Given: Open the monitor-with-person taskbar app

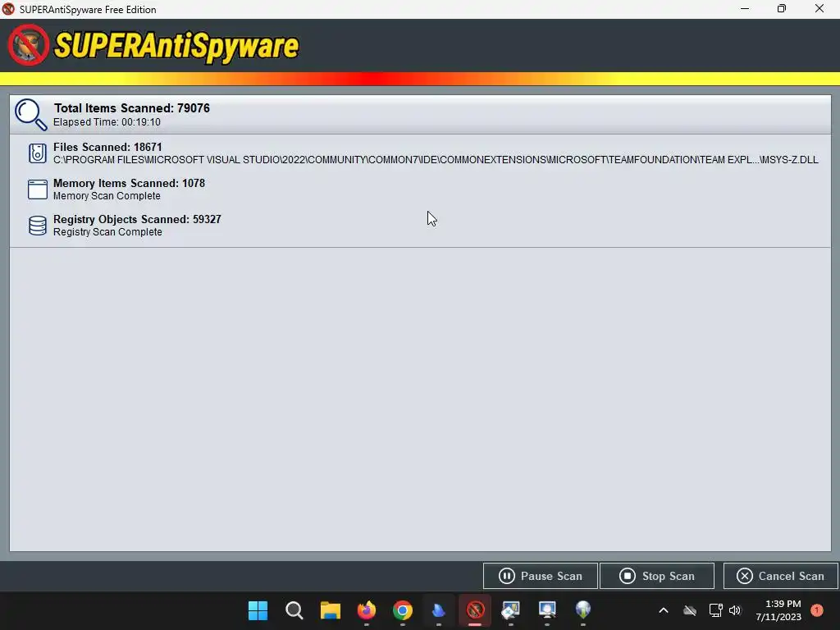Looking at the screenshot, I should [547, 610].
